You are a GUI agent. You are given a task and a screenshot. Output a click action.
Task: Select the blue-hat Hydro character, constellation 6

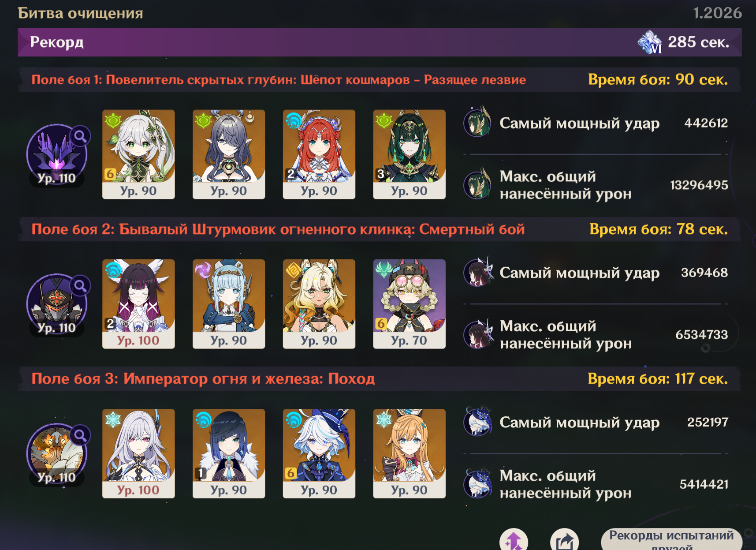click(x=319, y=453)
